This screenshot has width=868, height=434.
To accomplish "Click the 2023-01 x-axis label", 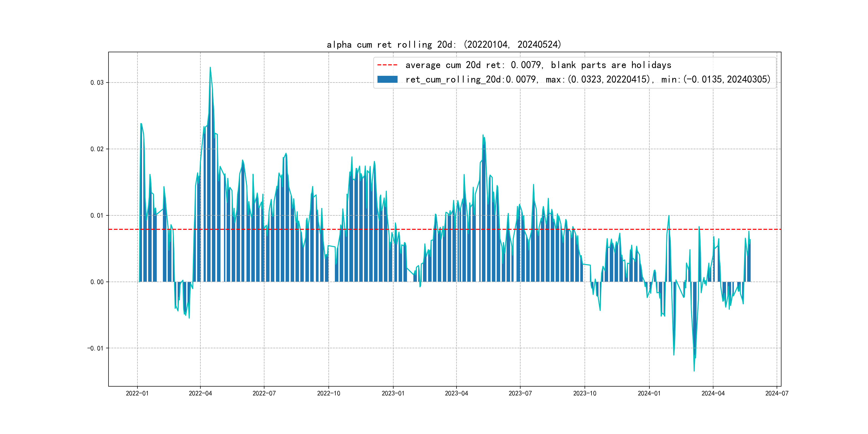I will click(x=393, y=393).
